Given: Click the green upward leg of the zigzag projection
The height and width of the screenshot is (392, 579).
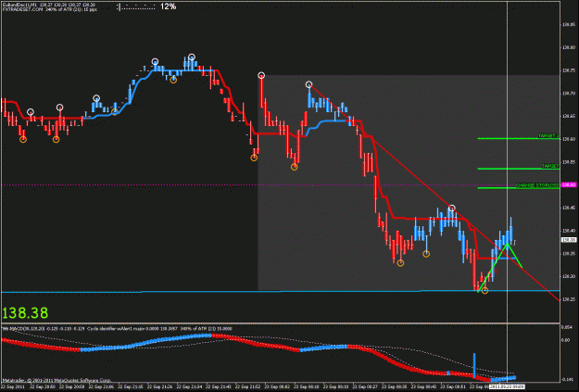Looking at the screenshot, I should tap(493, 268).
